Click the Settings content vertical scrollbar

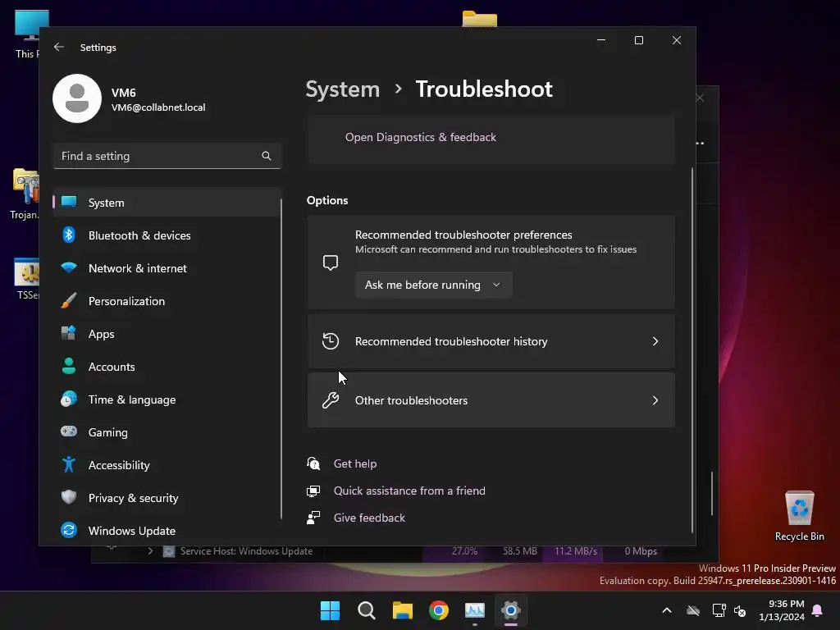(x=692, y=350)
